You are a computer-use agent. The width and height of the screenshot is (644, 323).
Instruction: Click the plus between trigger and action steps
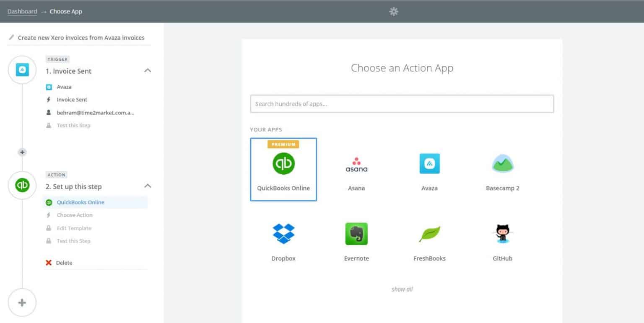coord(22,152)
